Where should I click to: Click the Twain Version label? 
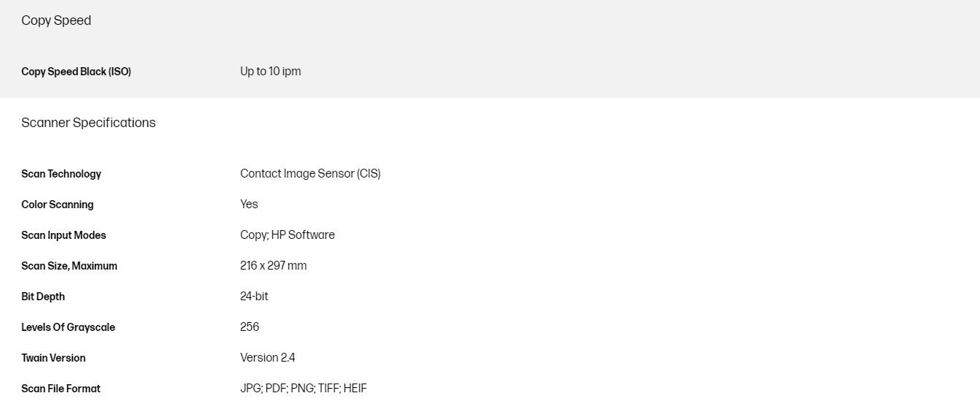tap(53, 358)
